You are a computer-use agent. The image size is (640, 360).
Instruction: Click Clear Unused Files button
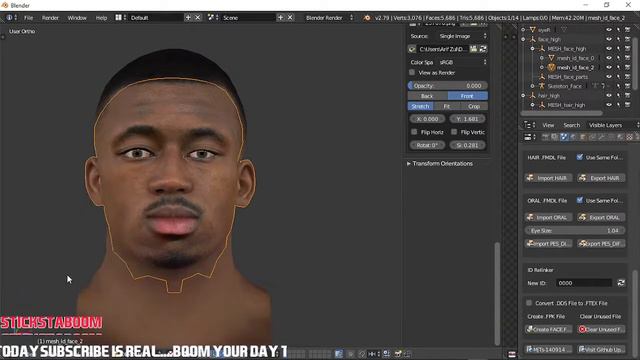(601, 329)
